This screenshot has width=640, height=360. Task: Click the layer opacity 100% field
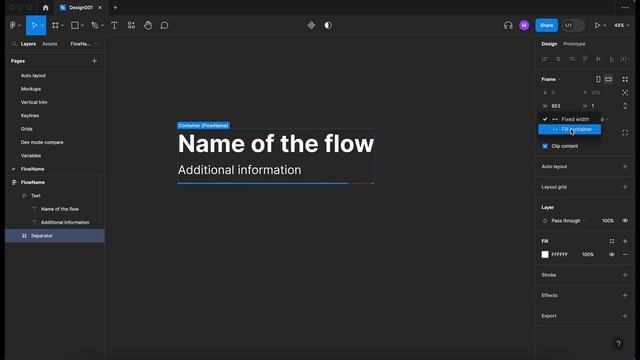(x=607, y=221)
